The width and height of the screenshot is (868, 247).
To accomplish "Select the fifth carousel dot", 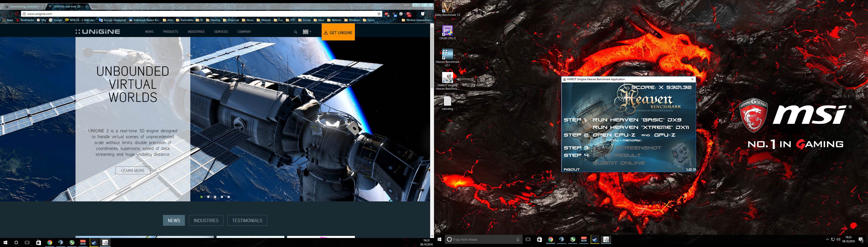I will click(x=229, y=197).
